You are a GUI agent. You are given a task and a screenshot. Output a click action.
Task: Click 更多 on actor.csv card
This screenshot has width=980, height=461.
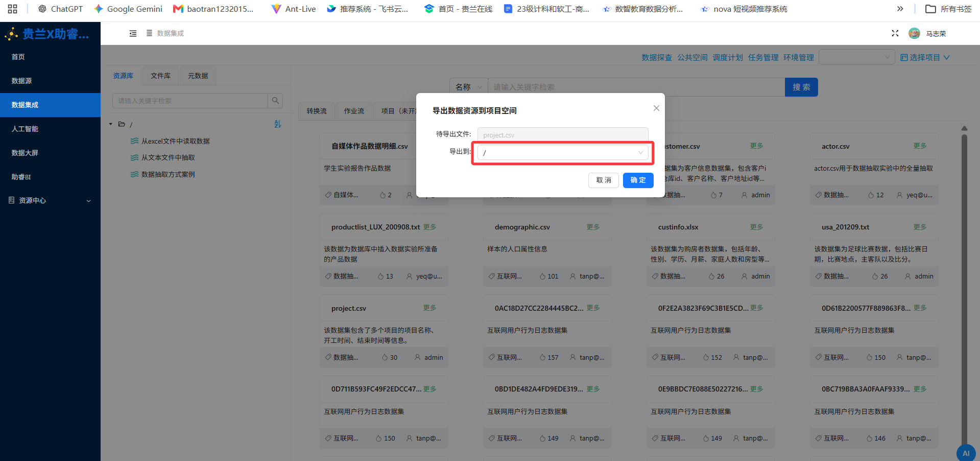920,146
